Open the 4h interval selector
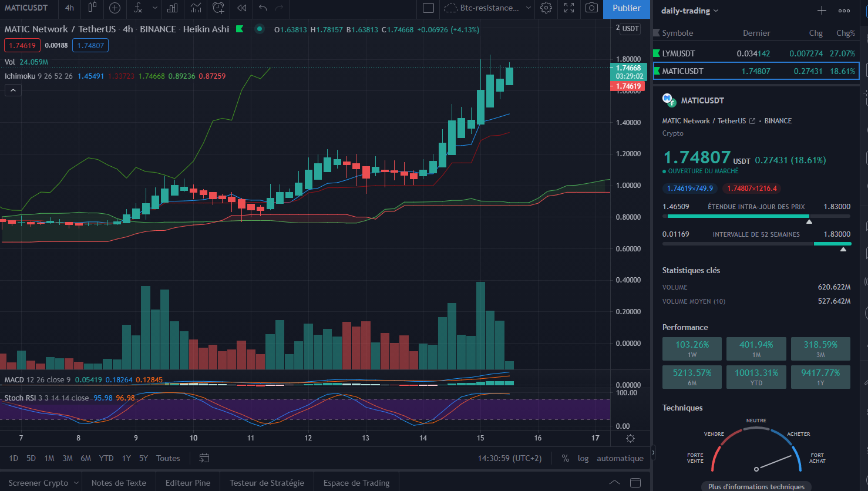Viewport: 868px width, 491px height. pos(70,8)
